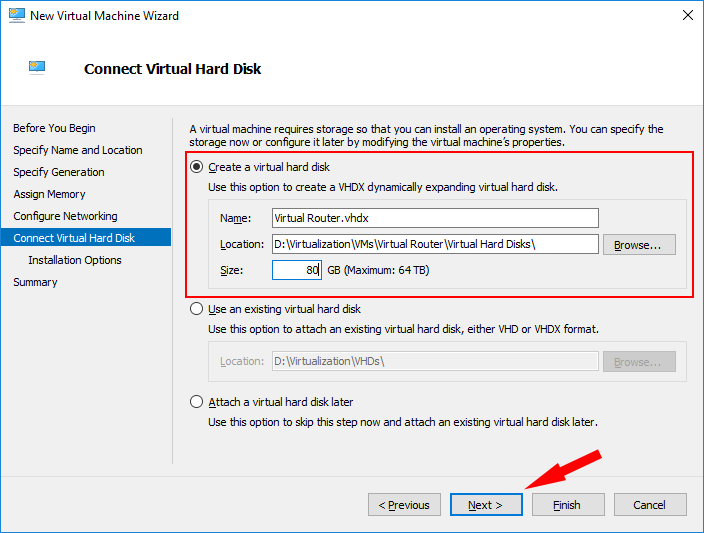This screenshot has width=704, height=533.
Task: Click the new disk Location path field
Action: pos(435,244)
